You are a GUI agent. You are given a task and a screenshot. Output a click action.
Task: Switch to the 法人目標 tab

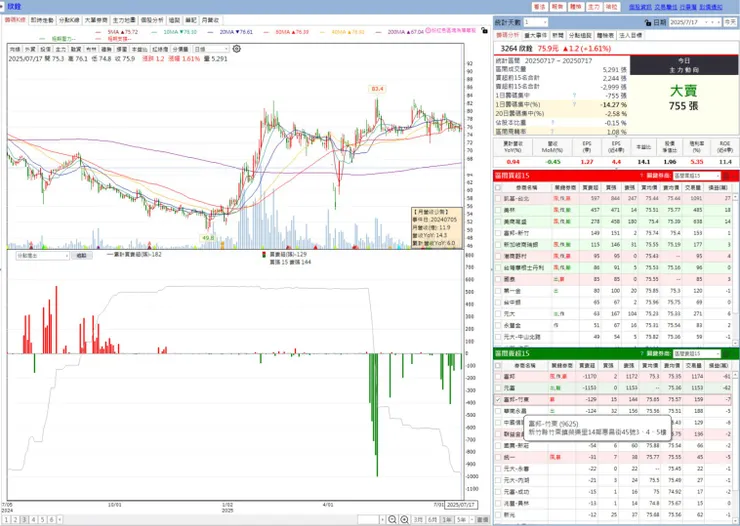630,35
